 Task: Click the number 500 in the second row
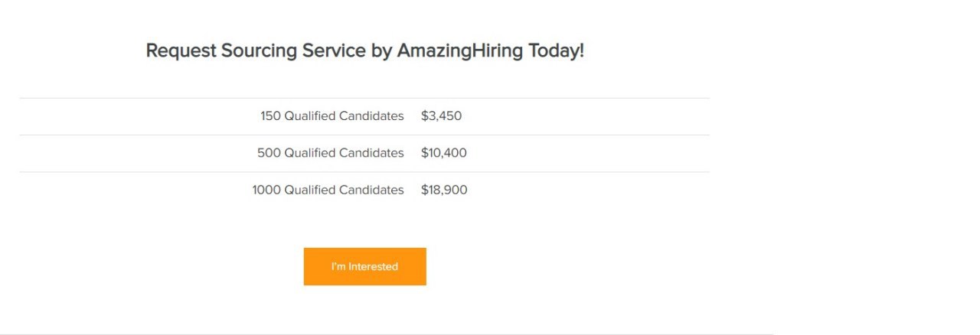269,153
